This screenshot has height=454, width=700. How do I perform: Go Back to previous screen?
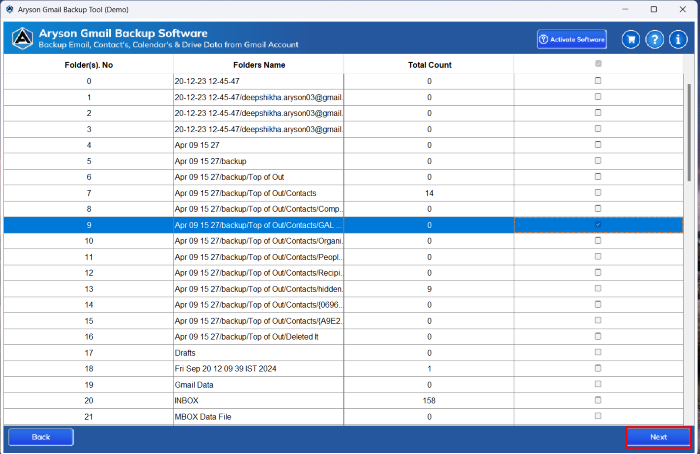[x=41, y=437]
